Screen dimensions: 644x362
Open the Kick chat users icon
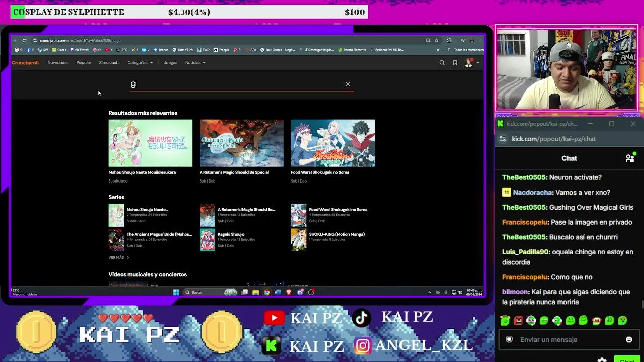[x=629, y=158]
